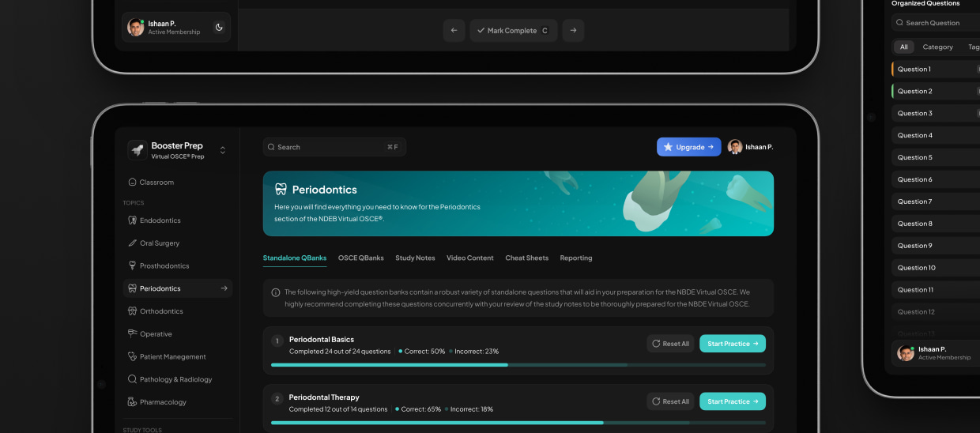
Task: Click the Upgrade button
Action: click(688, 147)
